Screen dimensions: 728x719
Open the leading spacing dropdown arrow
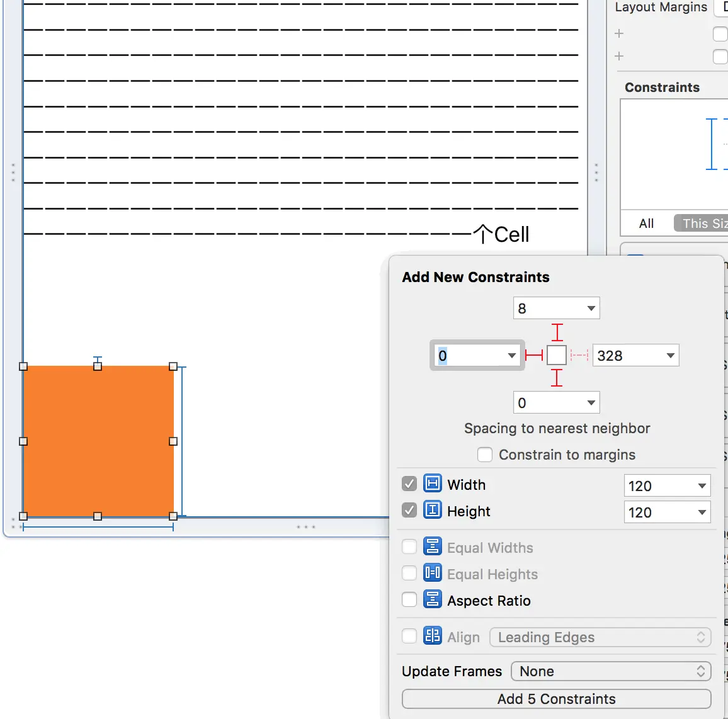(511, 356)
